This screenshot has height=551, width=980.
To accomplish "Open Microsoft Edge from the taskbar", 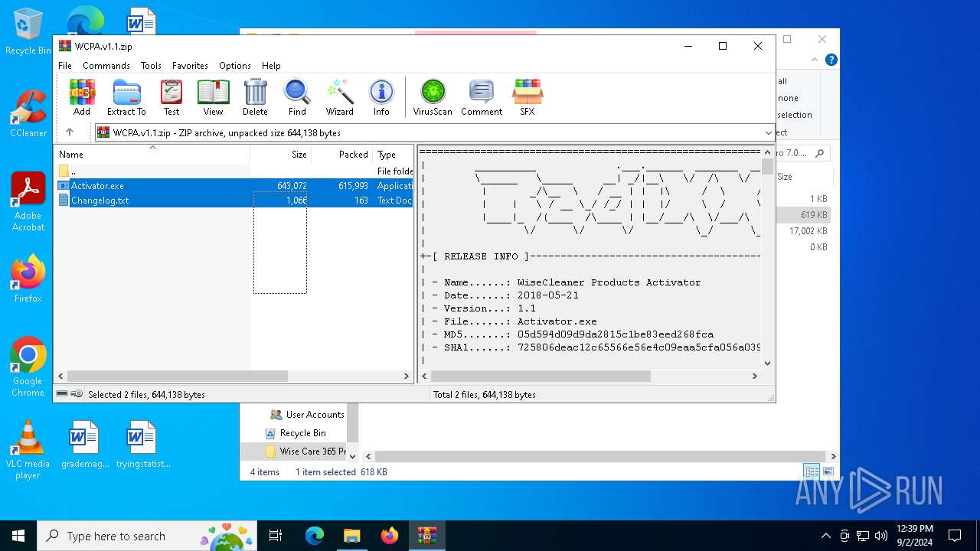I will [x=315, y=536].
